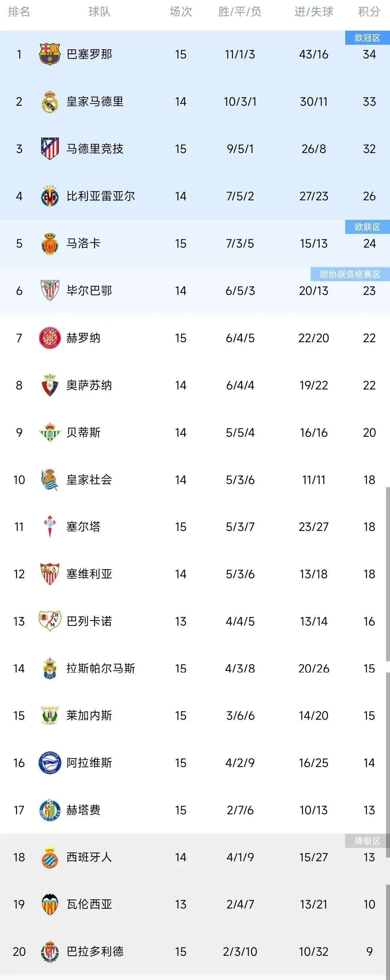Open the Real Betis green crest
Image resolution: width=390 pixels, height=980 pixels.
[50, 432]
